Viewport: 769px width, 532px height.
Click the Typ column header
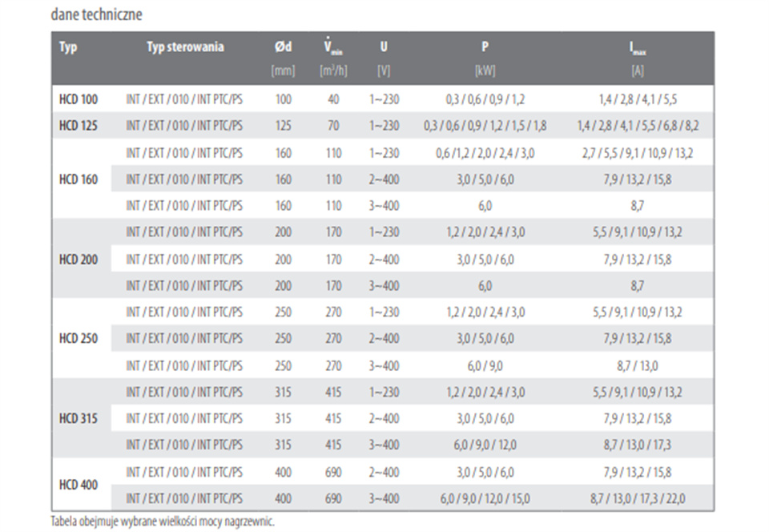click(x=68, y=47)
